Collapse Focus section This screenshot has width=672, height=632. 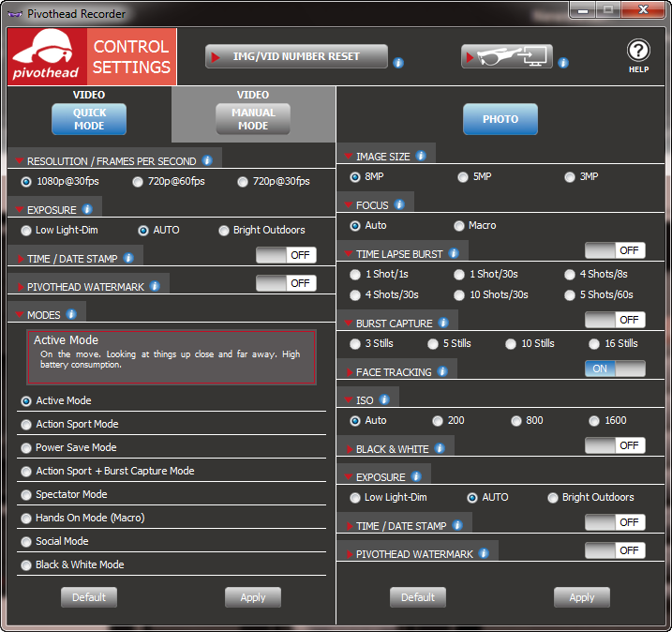(349, 205)
